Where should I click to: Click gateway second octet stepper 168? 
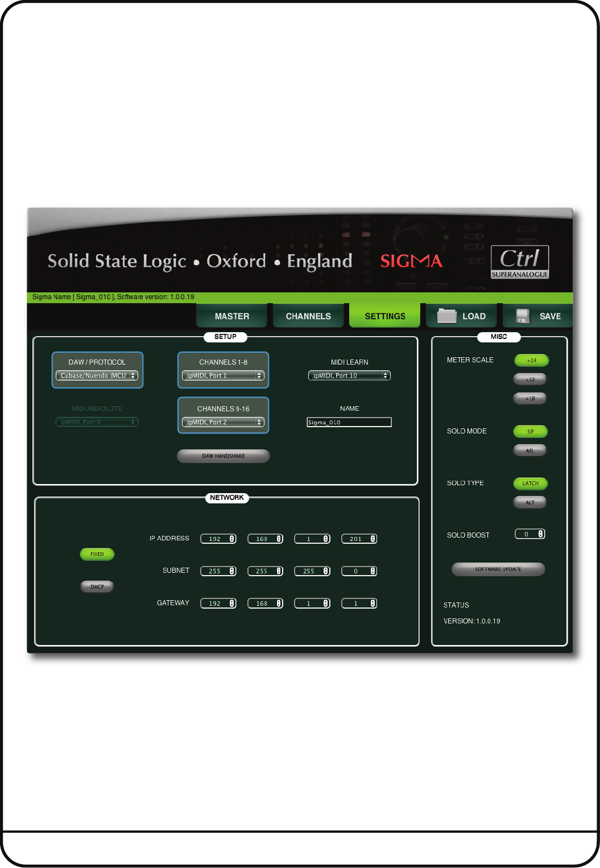coord(266,604)
